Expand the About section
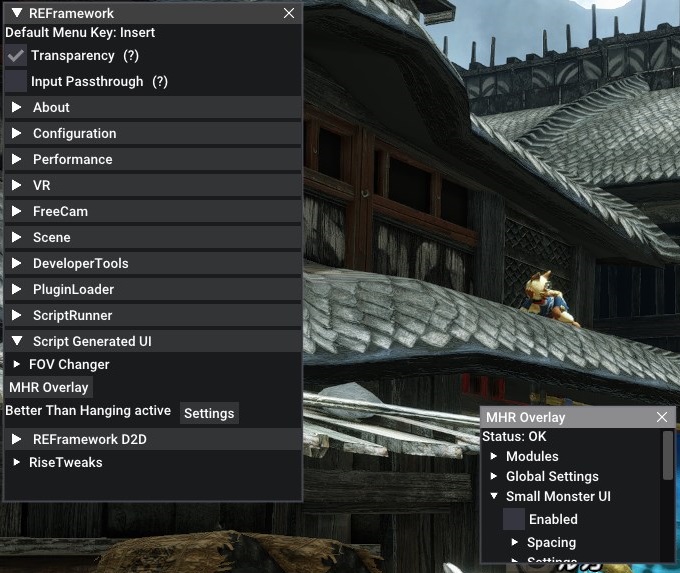Screen dimensions: 680x573 point(153,107)
